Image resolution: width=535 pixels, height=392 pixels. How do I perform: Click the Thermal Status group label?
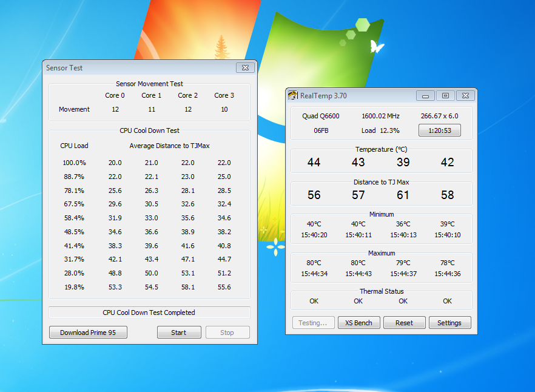tap(382, 291)
